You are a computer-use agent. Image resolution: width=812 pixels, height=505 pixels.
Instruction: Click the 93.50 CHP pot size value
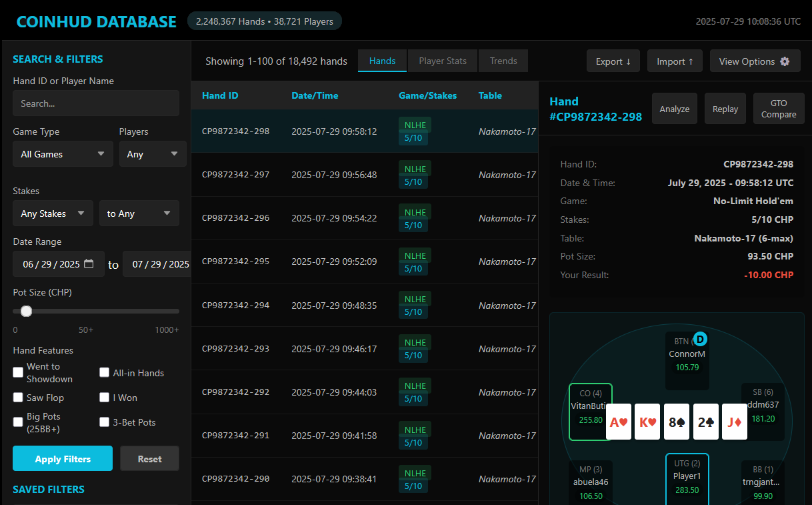coord(771,256)
